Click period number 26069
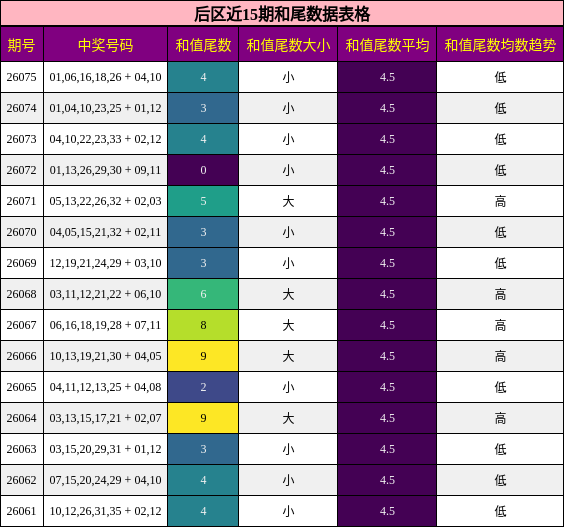Screen dimensions: 564x527 [22, 263]
